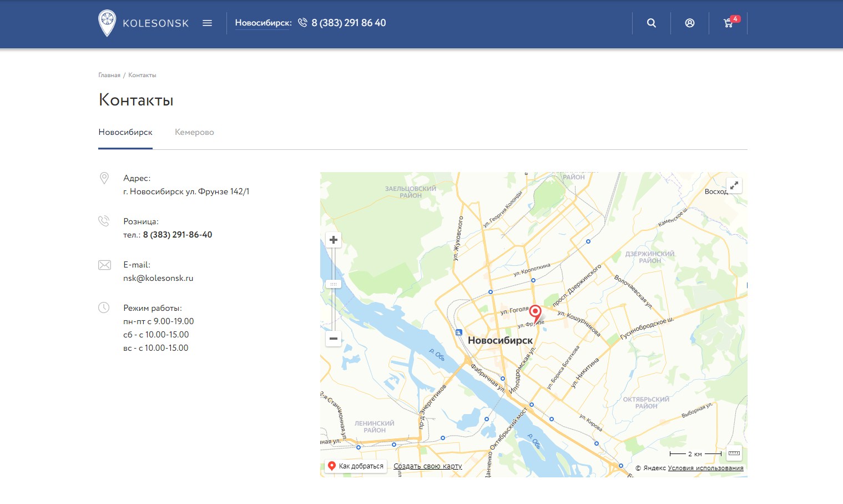This screenshot has width=843, height=504.
Task: Go to Главная in breadcrumbs
Action: point(109,75)
